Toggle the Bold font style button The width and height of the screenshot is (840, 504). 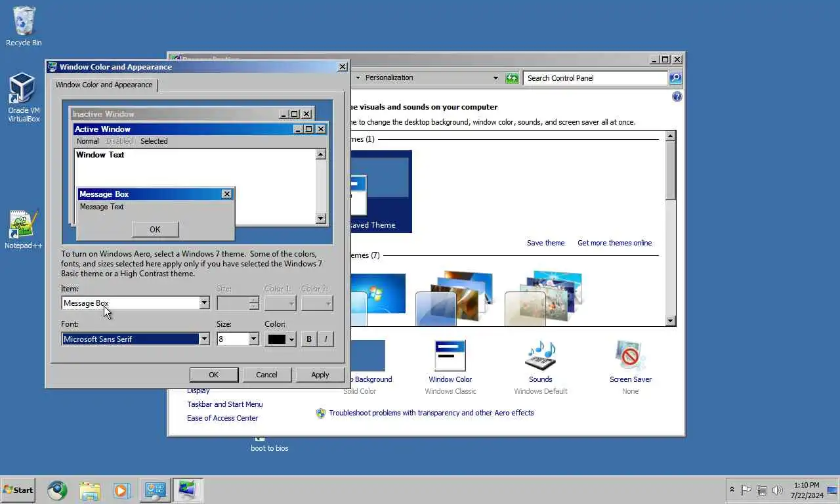click(x=309, y=339)
